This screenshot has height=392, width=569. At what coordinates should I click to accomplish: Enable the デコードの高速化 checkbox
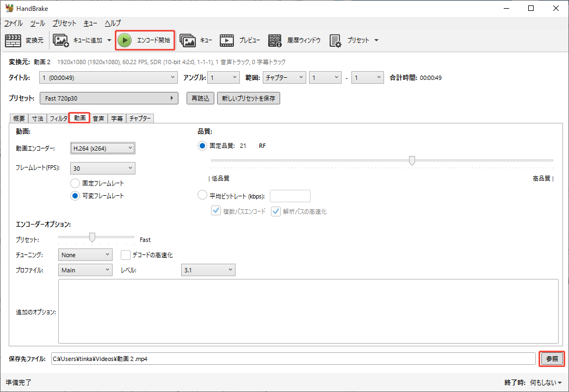[126, 255]
